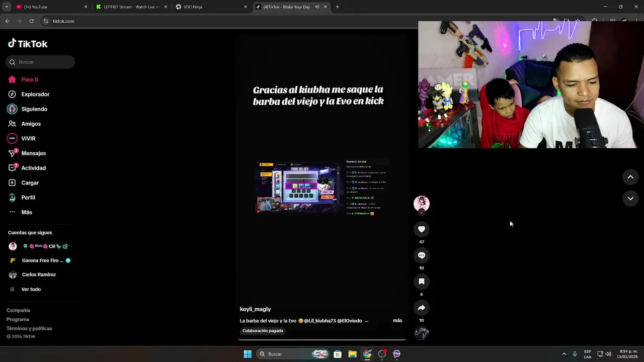Show hidden system tray icons
The image size is (644, 362).
click(564, 354)
